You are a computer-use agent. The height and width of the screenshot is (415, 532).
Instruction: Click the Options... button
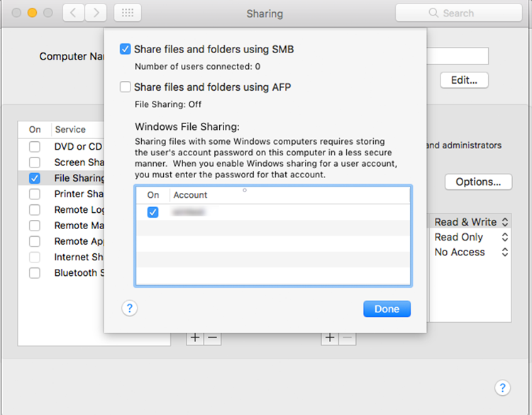478,182
